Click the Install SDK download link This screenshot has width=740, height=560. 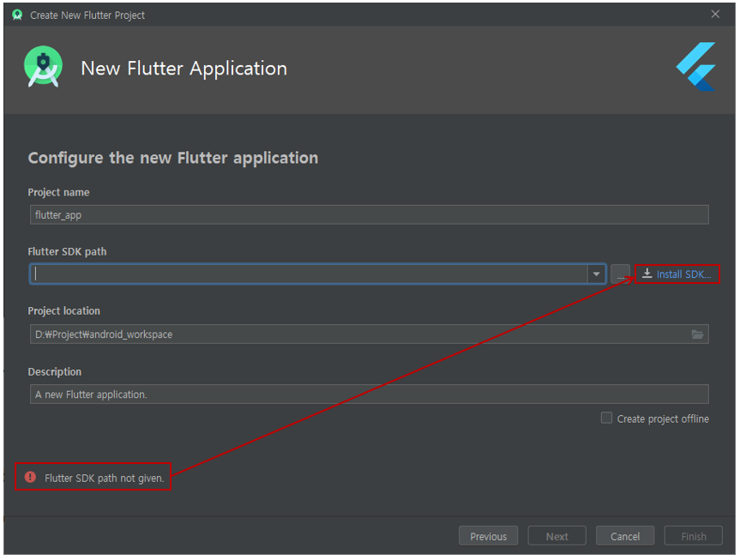coord(677,274)
